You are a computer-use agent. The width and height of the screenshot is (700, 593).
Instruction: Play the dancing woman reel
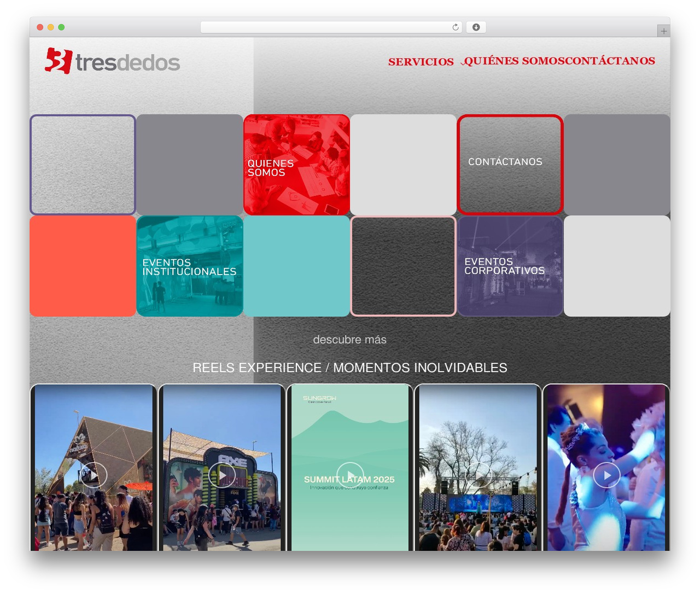coord(606,475)
